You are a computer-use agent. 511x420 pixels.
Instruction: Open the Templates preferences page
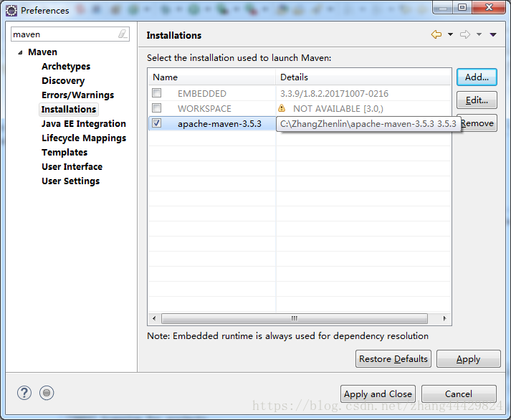[65, 153]
